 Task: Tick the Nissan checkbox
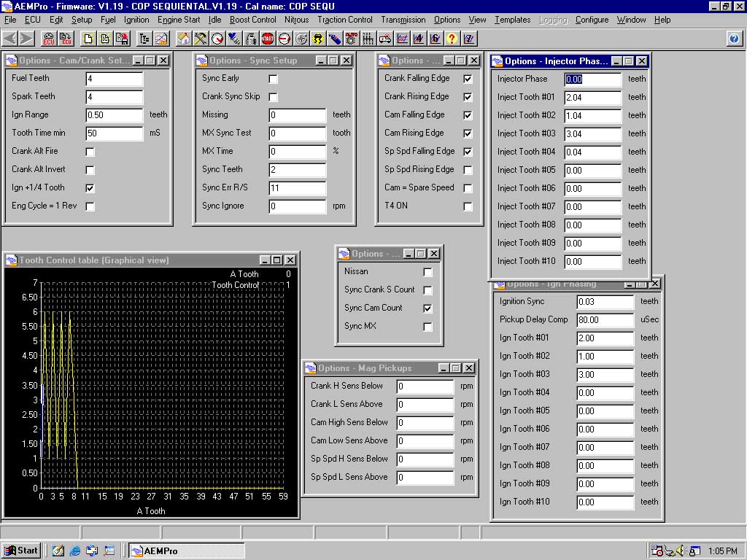427,272
